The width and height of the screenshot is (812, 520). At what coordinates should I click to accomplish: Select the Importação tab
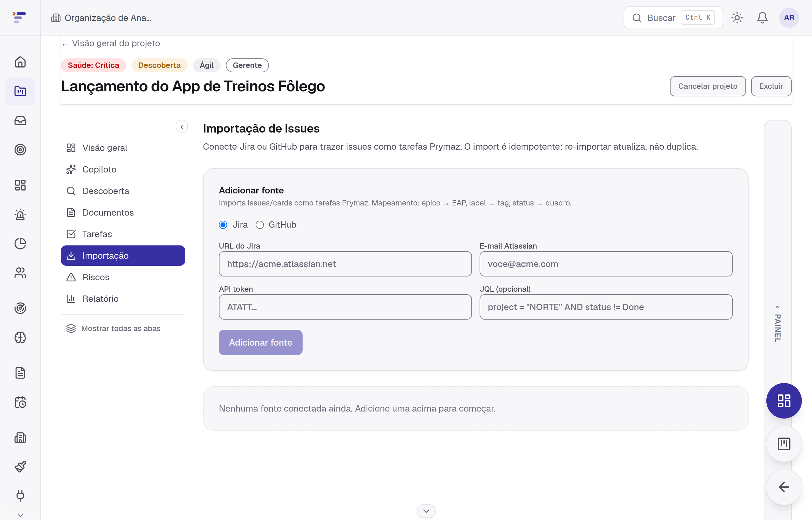[123, 256]
